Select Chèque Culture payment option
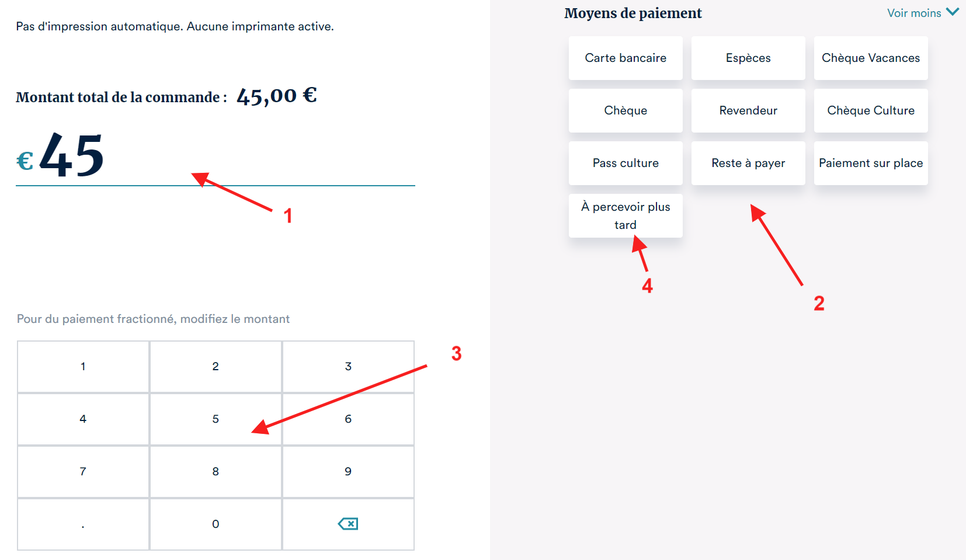 pyautogui.click(x=871, y=110)
